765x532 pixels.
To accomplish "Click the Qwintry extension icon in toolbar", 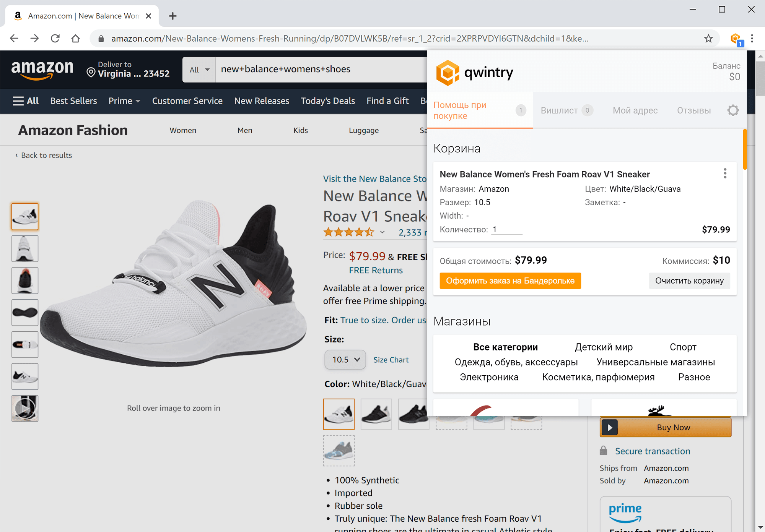I will pos(736,39).
